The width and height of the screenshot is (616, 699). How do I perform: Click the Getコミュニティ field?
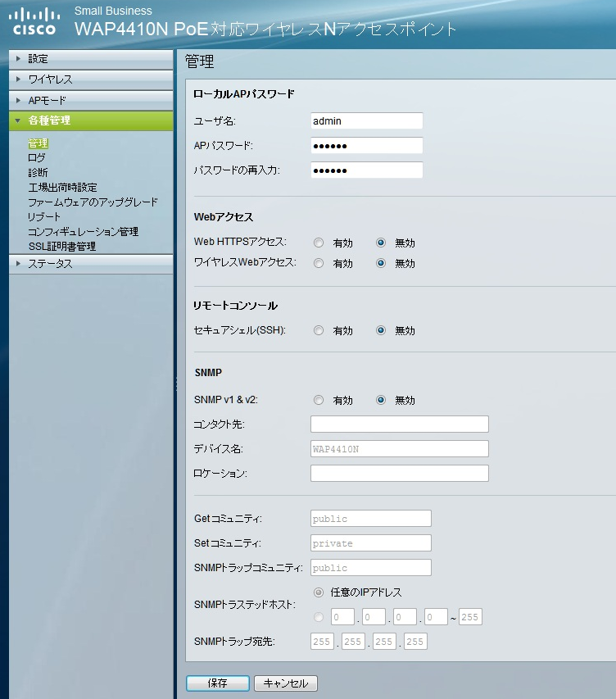pos(371,519)
